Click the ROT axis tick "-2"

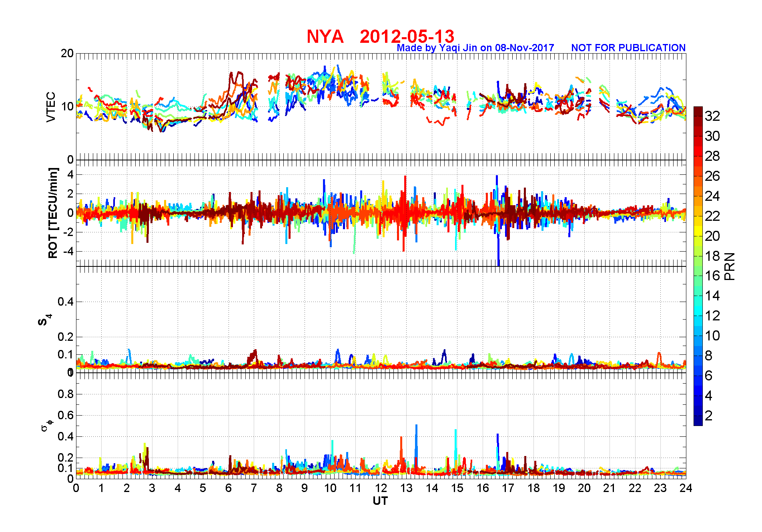(x=68, y=232)
